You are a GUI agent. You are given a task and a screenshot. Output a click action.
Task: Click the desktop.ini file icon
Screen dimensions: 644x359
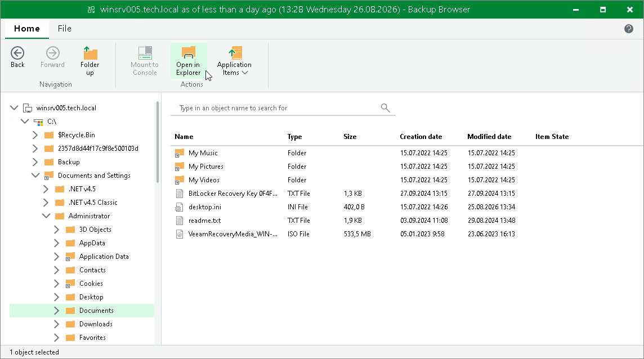180,207
